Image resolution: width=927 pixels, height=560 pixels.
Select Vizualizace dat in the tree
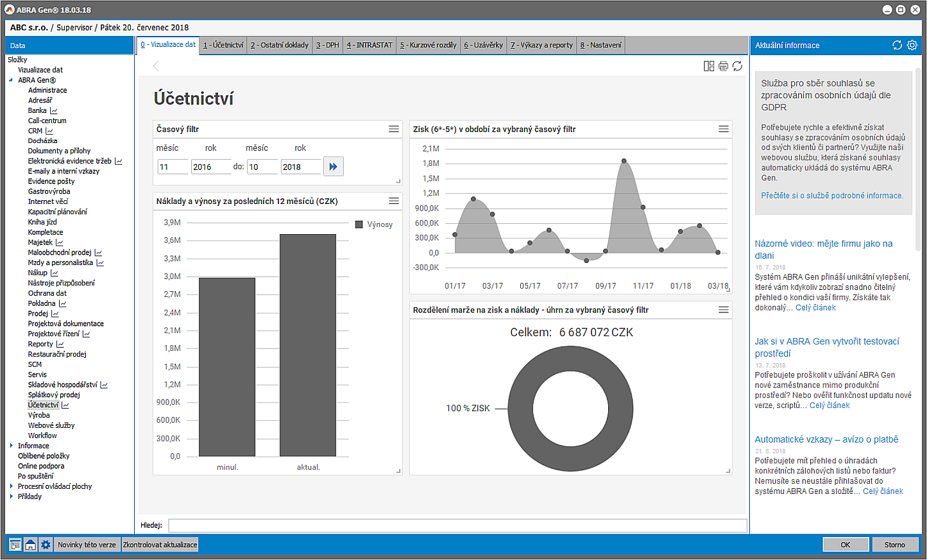point(40,70)
